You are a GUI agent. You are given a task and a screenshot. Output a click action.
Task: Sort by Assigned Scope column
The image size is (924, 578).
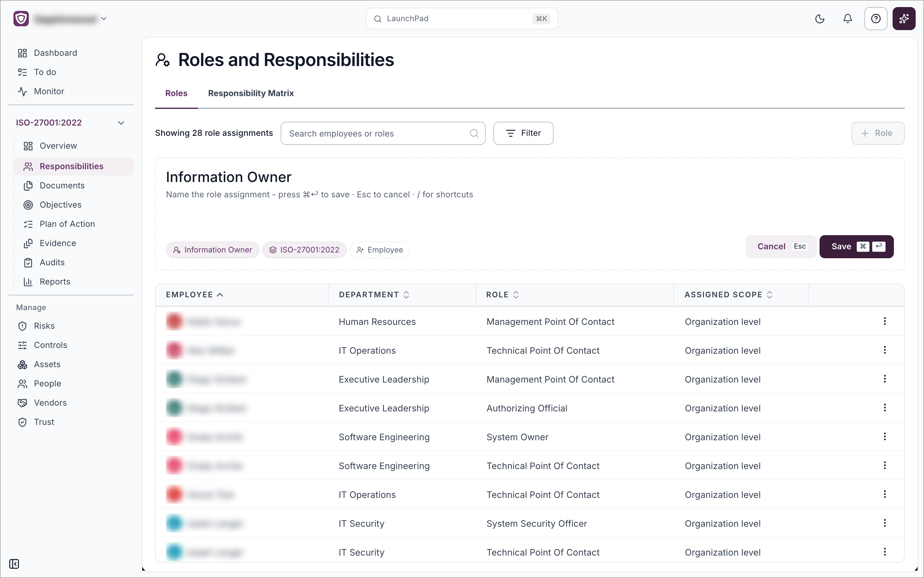(x=729, y=295)
